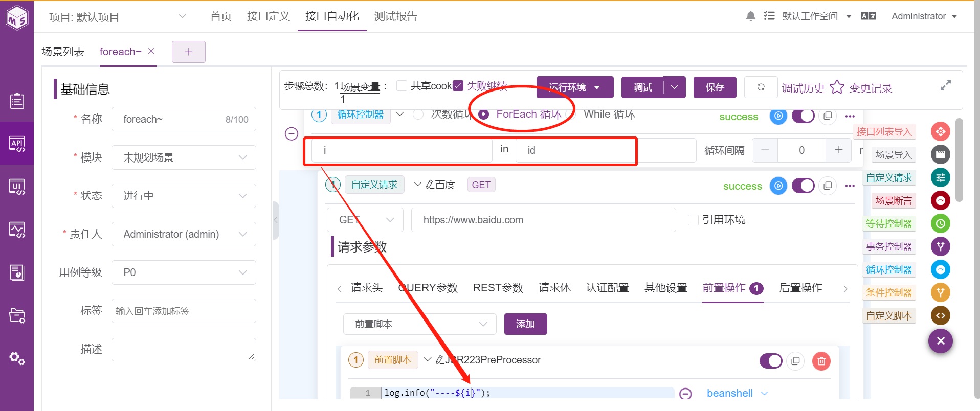This screenshot has width=980, height=411.
Task: Toggle the shared cookie checkbox
Action: (402, 85)
